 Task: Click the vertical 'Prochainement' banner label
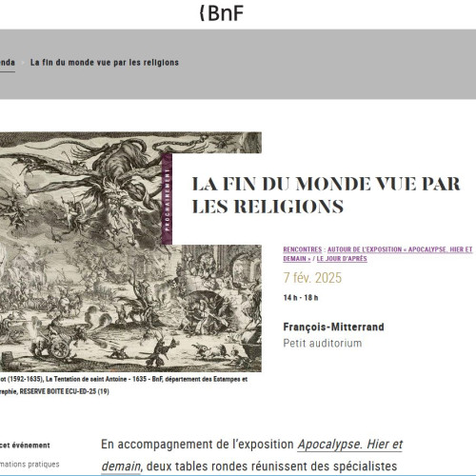pos(167,200)
